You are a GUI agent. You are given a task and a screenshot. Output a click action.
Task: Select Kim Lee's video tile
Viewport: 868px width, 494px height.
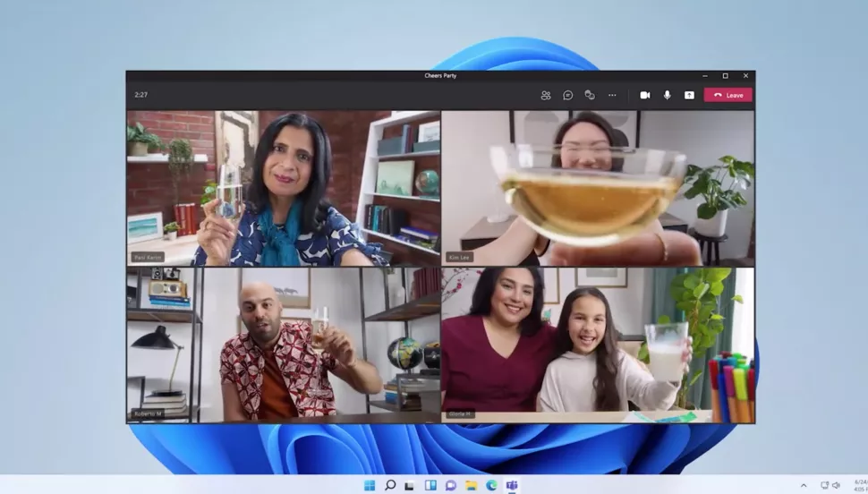point(598,188)
